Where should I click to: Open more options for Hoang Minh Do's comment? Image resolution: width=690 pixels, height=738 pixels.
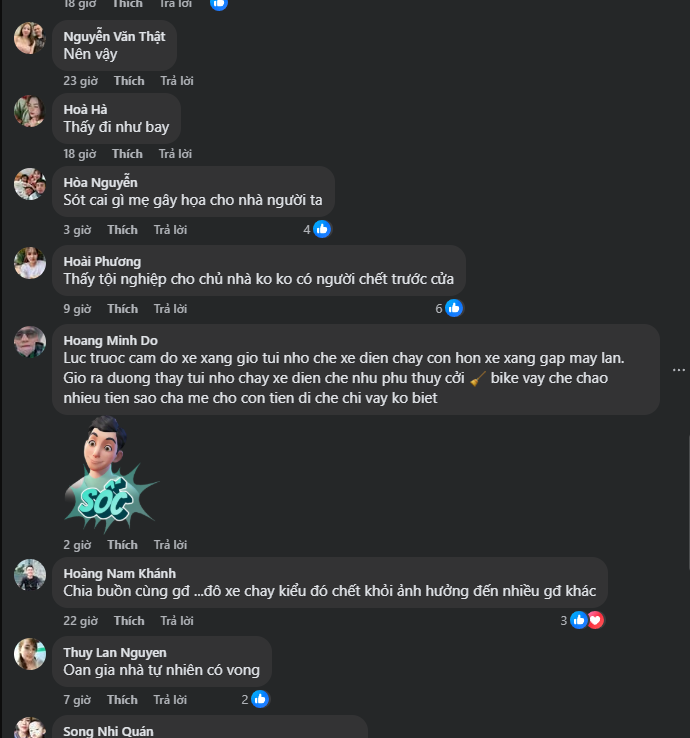pyautogui.click(x=679, y=369)
